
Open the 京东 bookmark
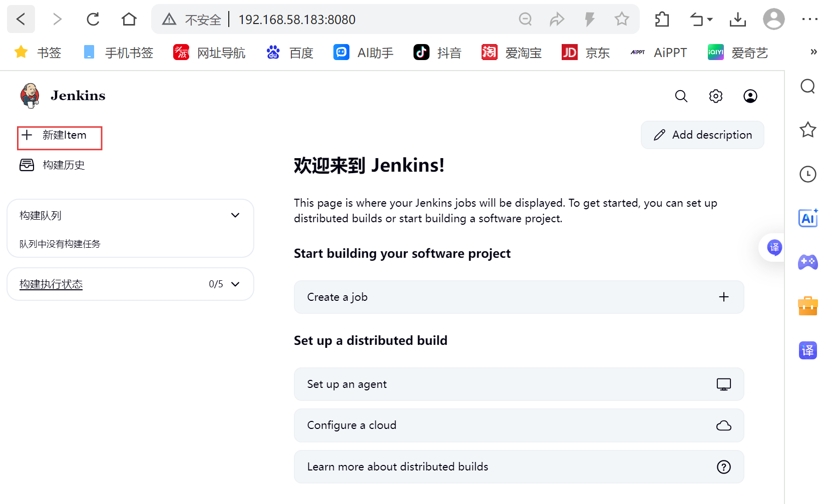click(x=586, y=52)
